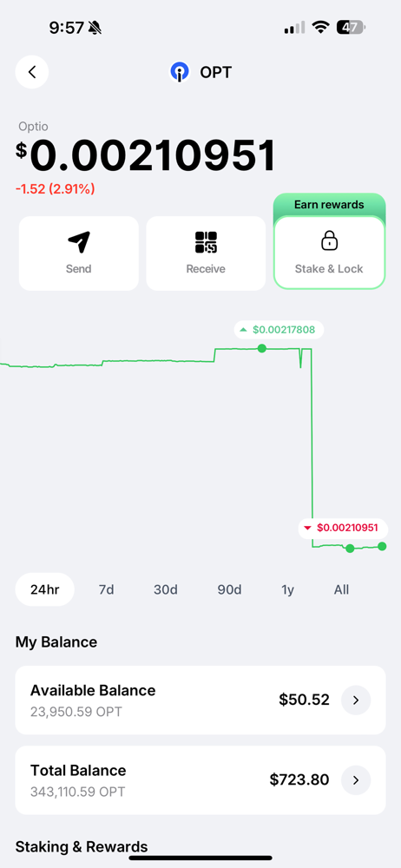Tap the Send paper-plane icon
Viewport: 401px width, 868px height.
click(79, 242)
